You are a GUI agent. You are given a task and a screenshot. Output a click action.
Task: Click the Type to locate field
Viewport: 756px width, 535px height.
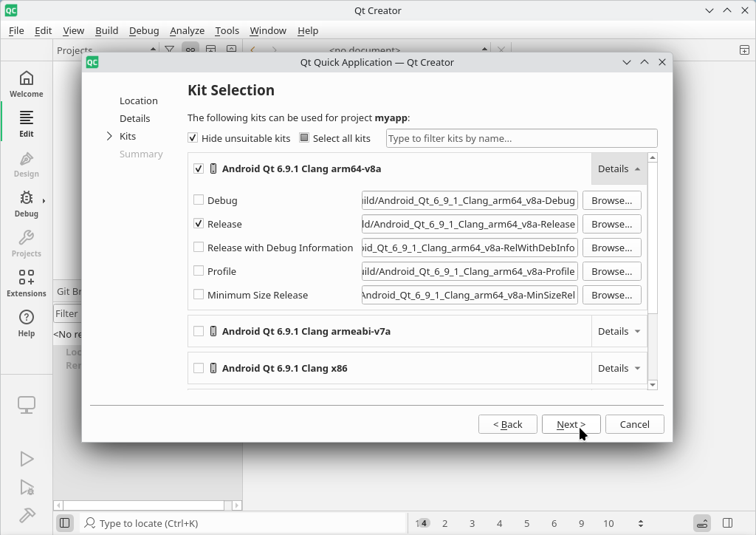tap(244, 523)
